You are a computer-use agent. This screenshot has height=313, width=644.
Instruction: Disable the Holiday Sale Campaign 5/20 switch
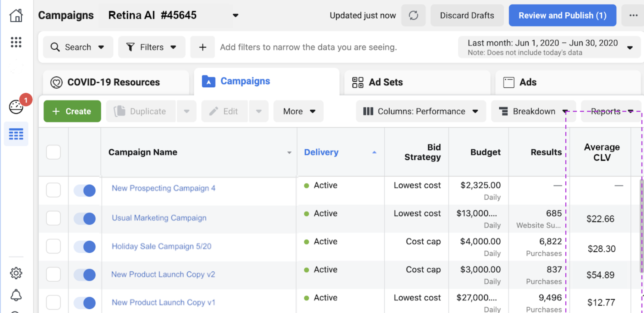click(85, 247)
